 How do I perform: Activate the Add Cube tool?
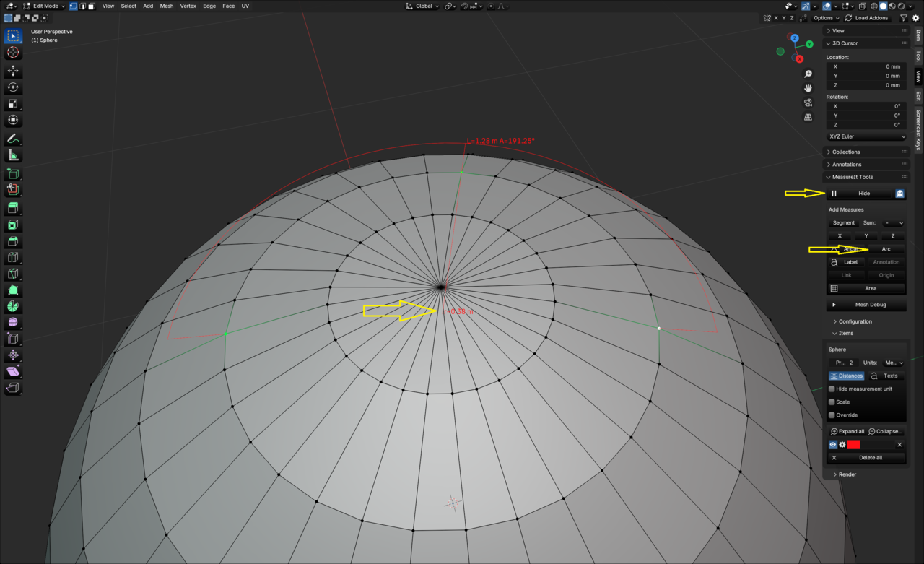coord(13,173)
